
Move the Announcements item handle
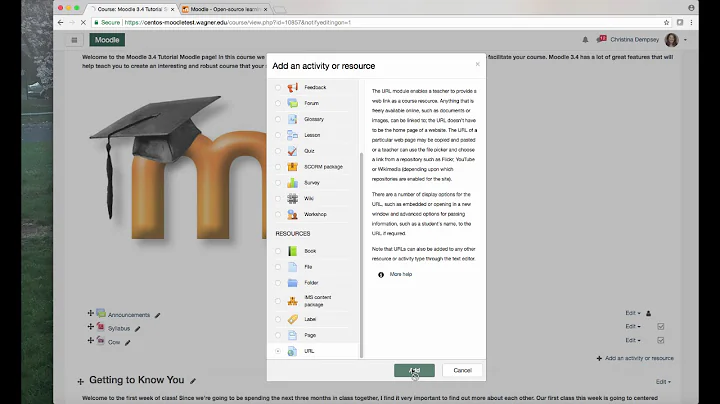[90, 313]
